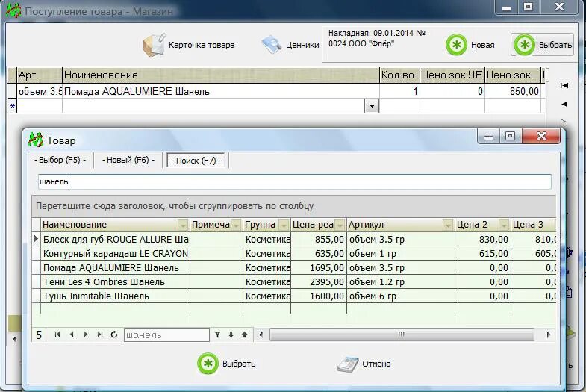Screen dimensions: 586x392
Task: Click Выбрать button at bottom of Товар dialog
Action: [x=227, y=364]
